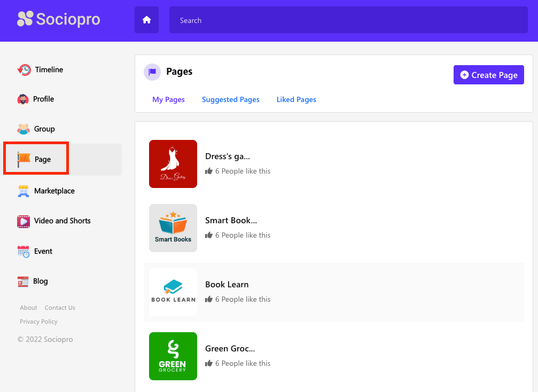The height and width of the screenshot is (392, 538).
Task: Open the Liked Pages tab
Action: pyautogui.click(x=297, y=99)
